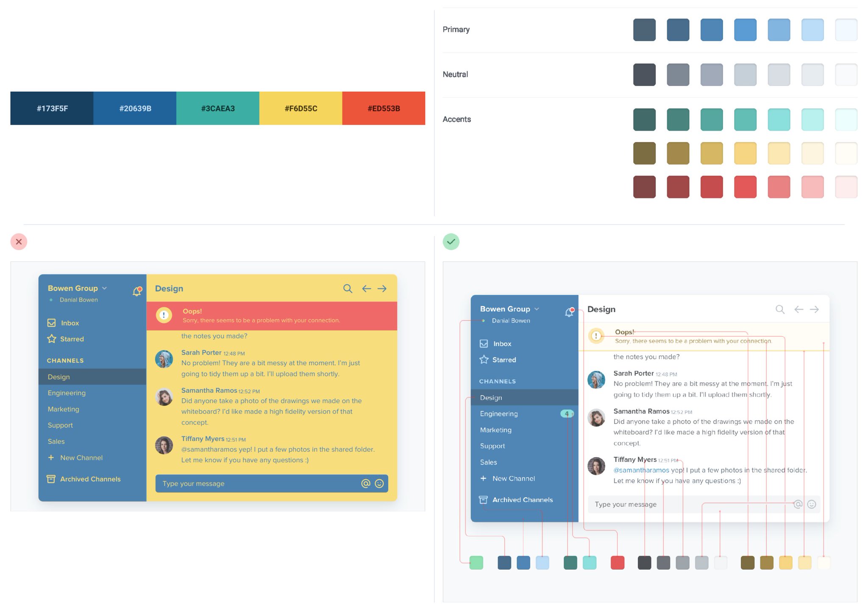Image resolution: width=868 pixels, height=609 pixels.
Task: Click New Channel in the white mockup sidebar
Action: point(508,479)
